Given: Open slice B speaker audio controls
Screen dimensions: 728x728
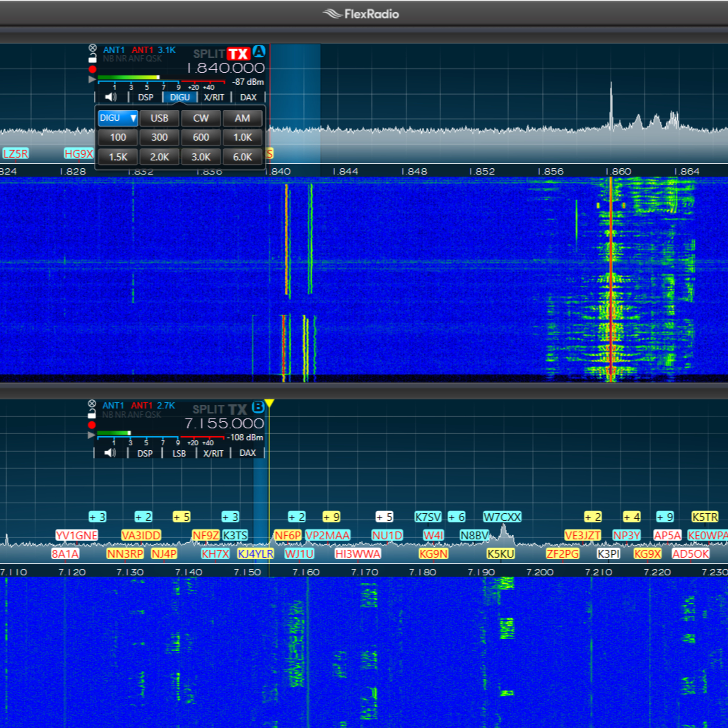Looking at the screenshot, I should click(110, 453).
